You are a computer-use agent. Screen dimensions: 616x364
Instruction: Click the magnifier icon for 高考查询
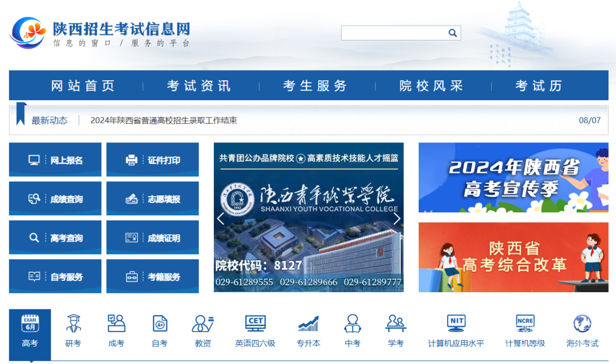point(34,238)
